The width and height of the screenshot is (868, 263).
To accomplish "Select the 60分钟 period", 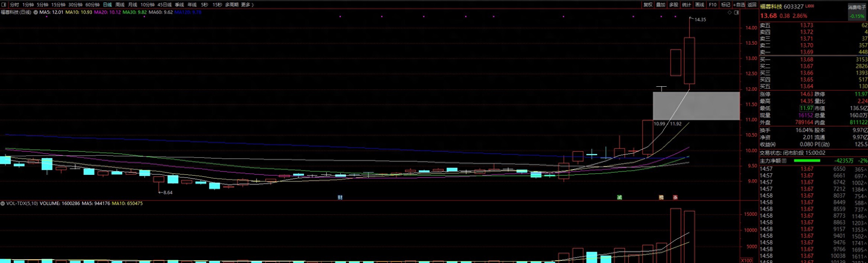I will (93, 5).
